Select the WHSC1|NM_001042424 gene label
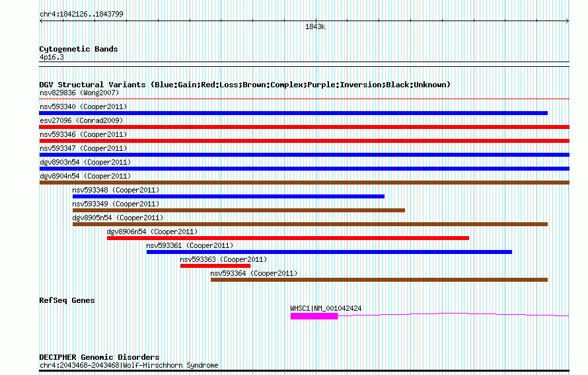The image size is (588, 375). tap(326, 308)
